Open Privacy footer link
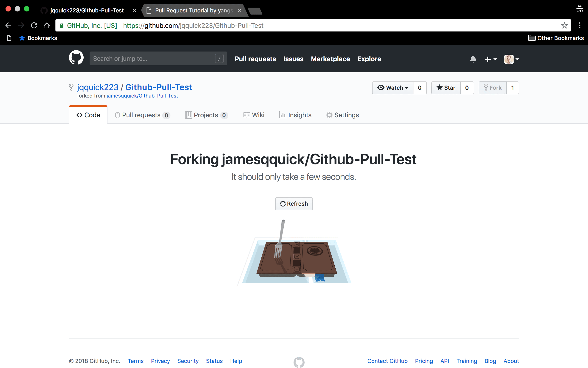588x368 pixels. coord(160,361)
